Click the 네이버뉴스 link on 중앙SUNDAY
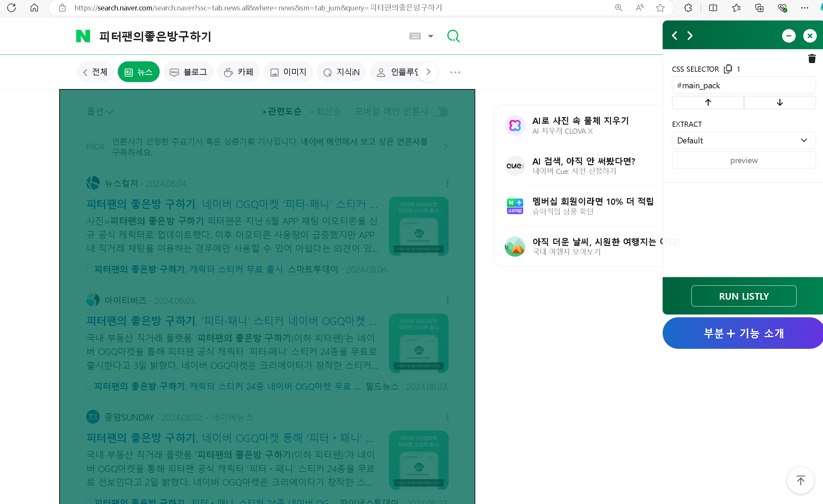This screenshot has width=823, height=504. [x=232, y=417]
